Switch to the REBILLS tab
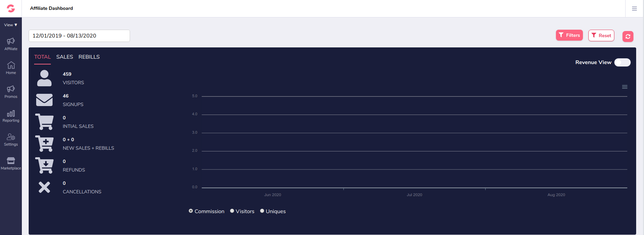 pos(89,57)
